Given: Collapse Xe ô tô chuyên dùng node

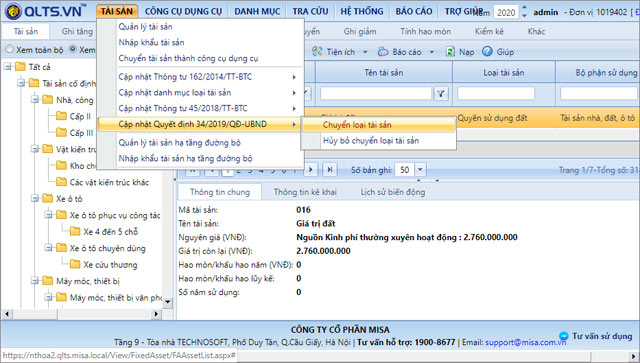Looking at the screenshot, I should (x=49, y=248).
